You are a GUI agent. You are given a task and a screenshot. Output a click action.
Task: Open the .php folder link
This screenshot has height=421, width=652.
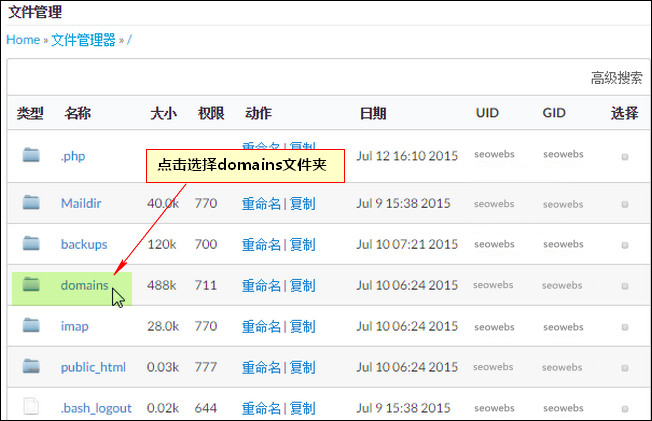pyautogui.click(x=73, y=156)
